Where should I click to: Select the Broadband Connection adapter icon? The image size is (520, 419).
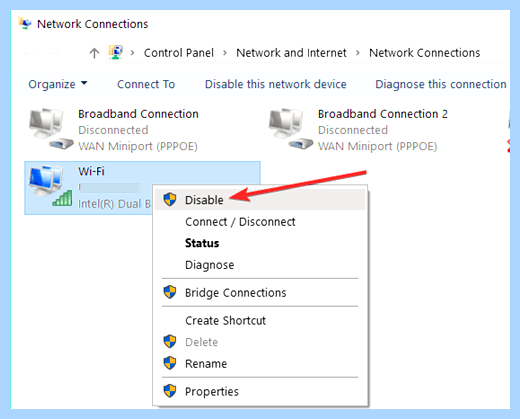[x=51, y=129]
